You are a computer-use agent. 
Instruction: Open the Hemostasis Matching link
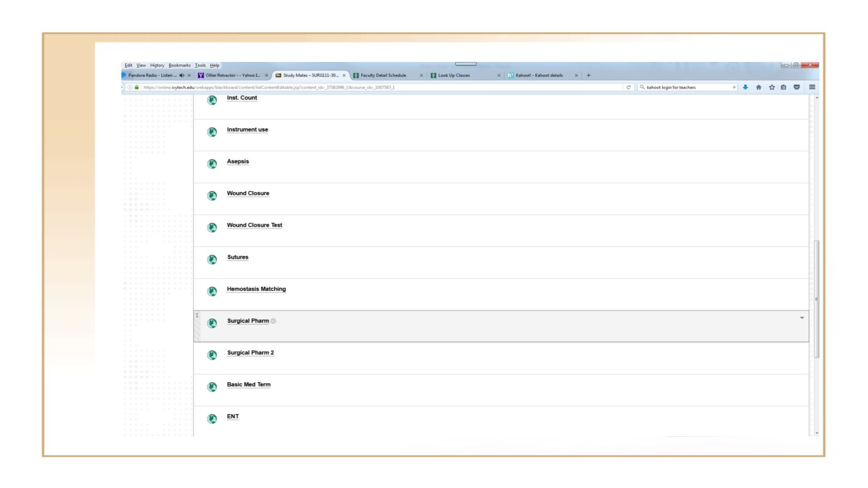(256, 289)
